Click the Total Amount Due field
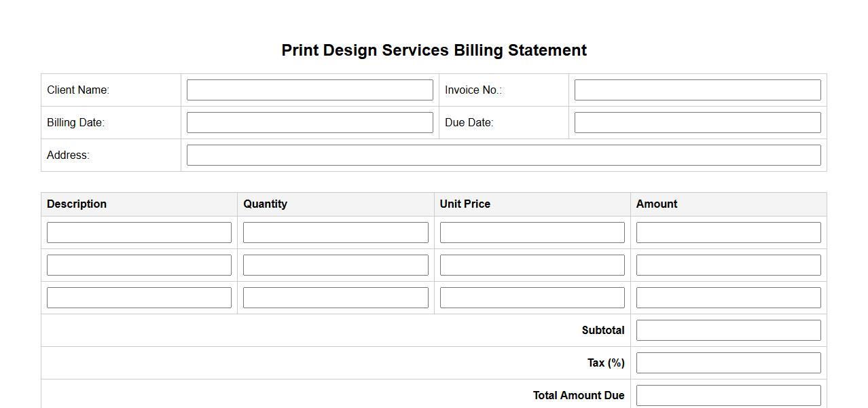This screenshot has height=408, width=868. (728, 395)
